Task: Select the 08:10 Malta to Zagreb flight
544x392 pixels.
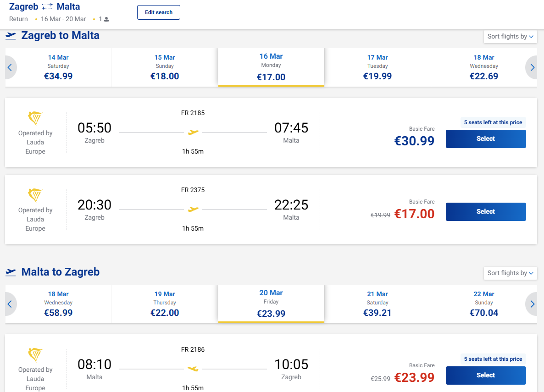Action: pyautogui.click(x=486, y=375)
